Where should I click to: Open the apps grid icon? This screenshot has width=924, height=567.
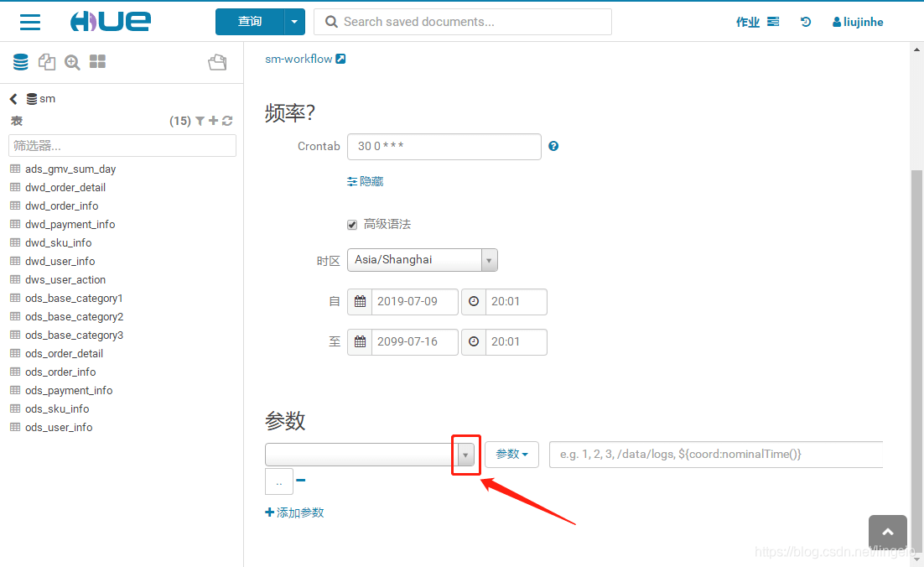(97, 61)
